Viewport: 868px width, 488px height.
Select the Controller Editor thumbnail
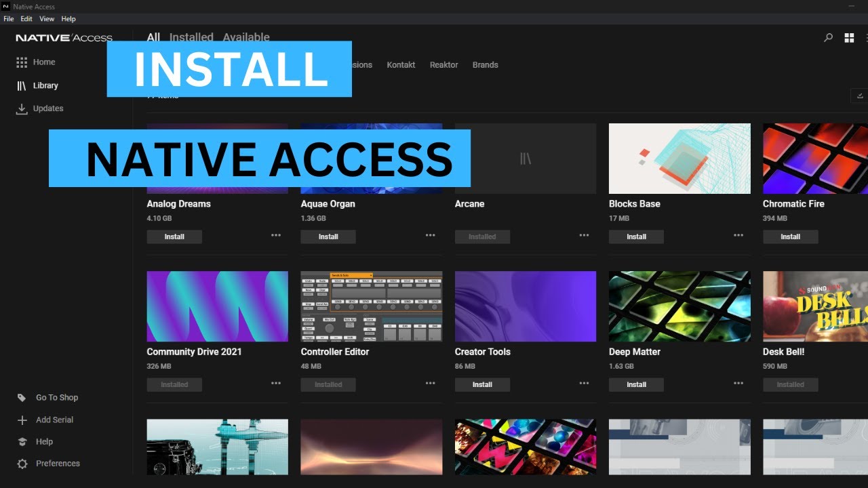pos(372,306)
